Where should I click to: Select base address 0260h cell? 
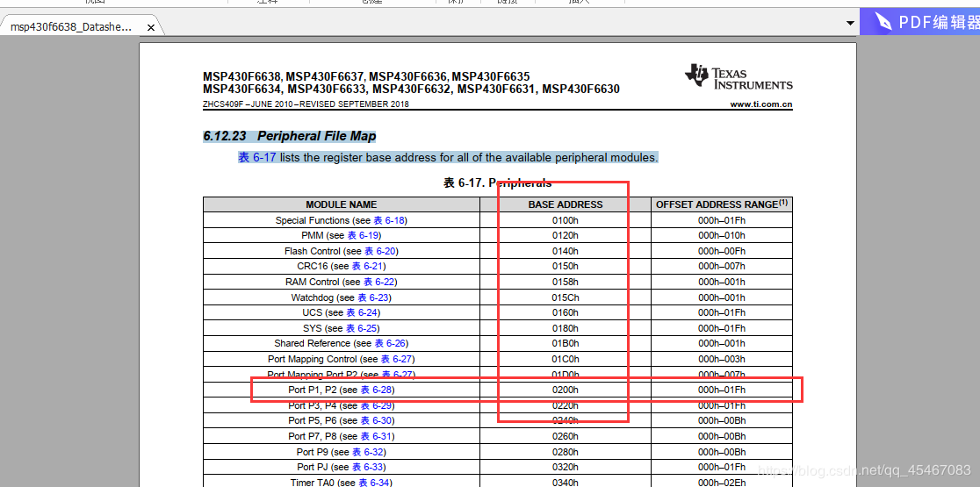[566, 436]
